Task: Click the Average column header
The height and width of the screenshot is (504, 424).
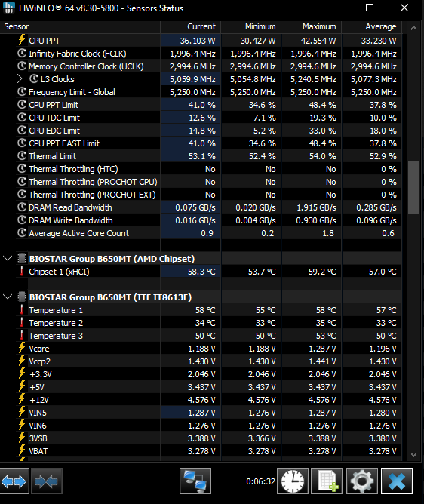Action: [x=372, y=26]
